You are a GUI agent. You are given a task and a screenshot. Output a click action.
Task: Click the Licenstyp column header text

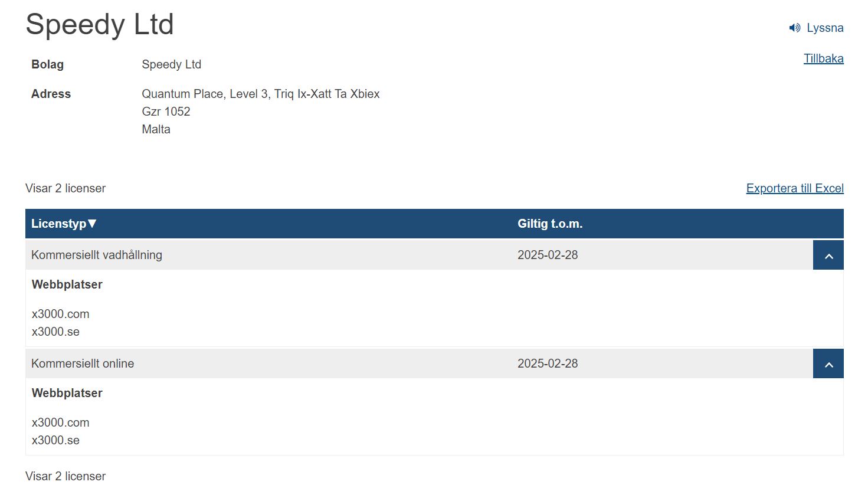[58, 224]
